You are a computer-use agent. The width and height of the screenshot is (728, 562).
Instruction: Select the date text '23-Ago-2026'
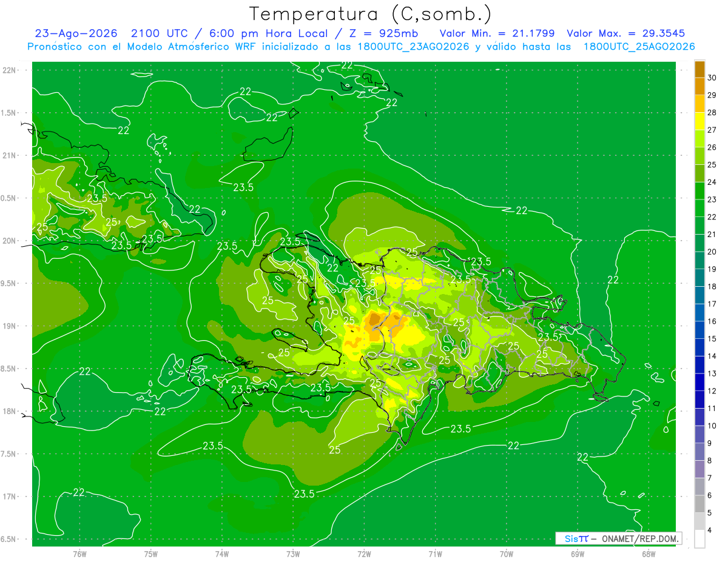coord(76,33)
